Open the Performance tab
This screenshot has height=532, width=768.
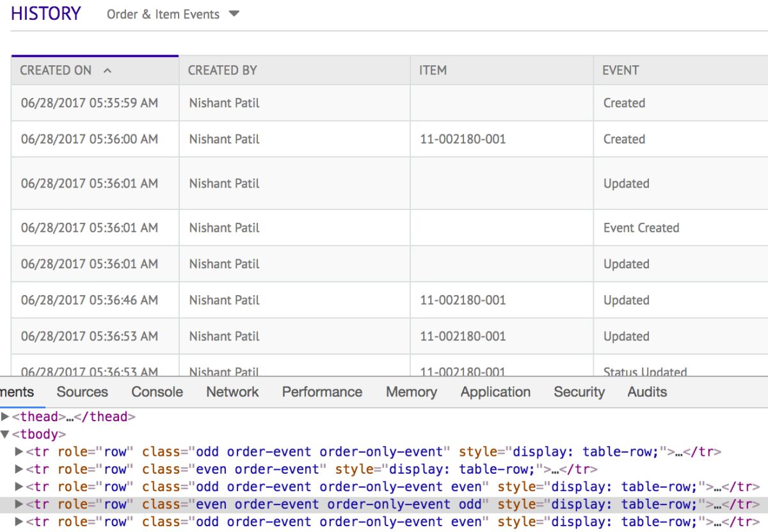(x=322, y=392)
